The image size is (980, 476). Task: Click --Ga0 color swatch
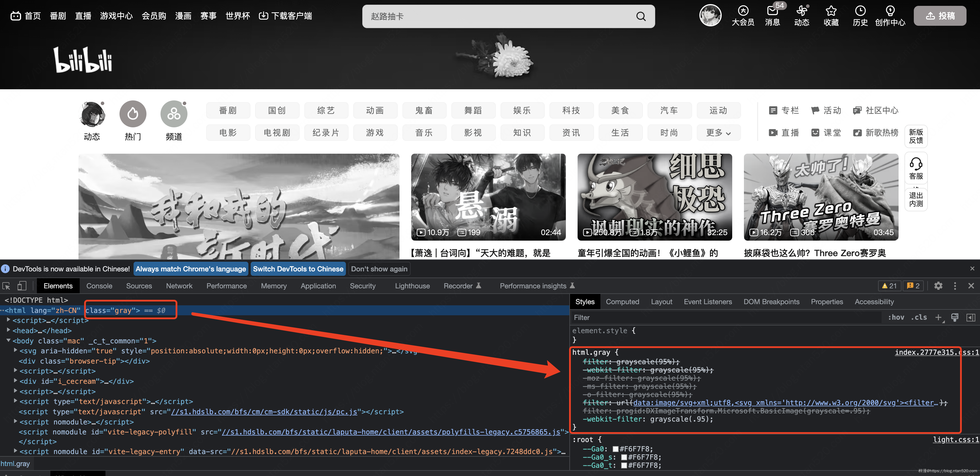click(x=616, y=449)
